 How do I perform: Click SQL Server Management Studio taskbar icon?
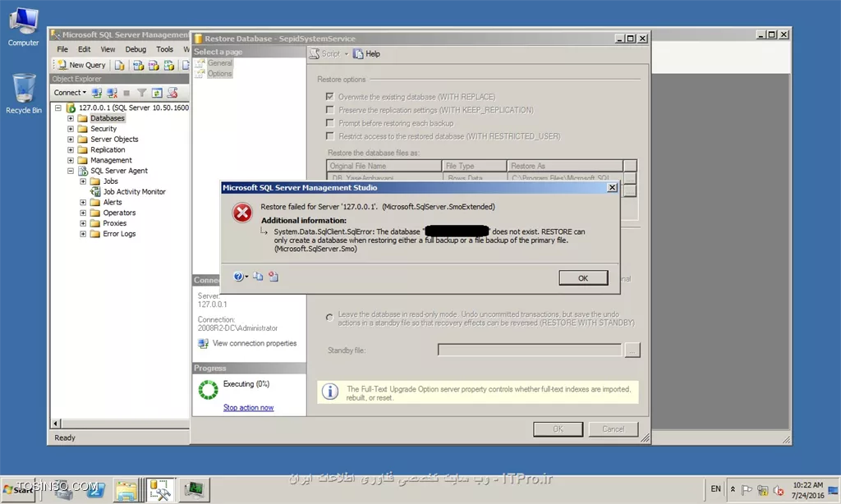(160, 490)
